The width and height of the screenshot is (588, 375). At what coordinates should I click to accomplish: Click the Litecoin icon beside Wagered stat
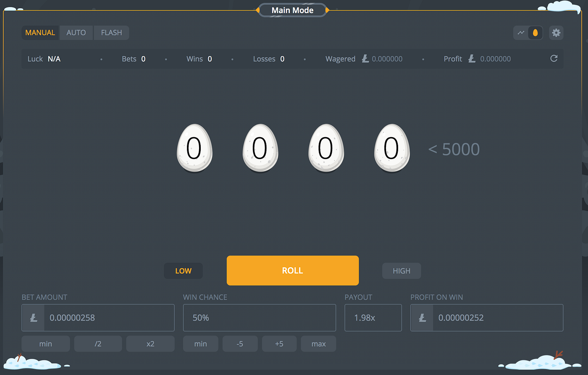coord(365,59)
